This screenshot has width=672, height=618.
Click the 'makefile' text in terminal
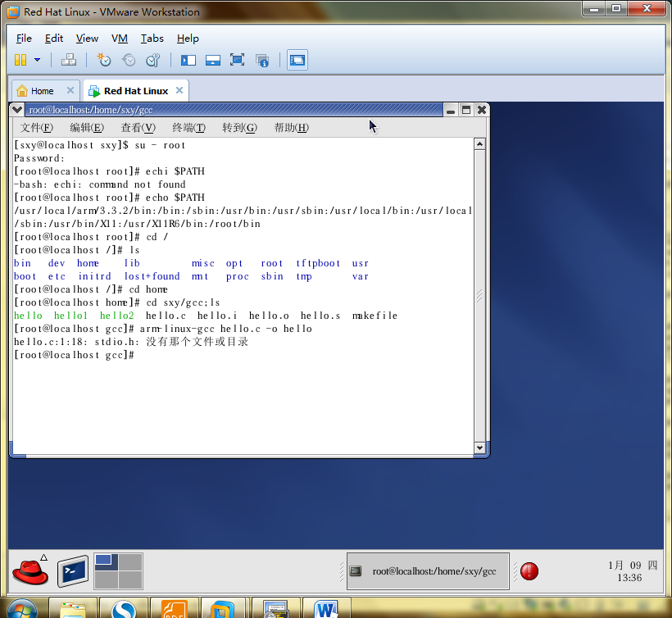coord(375,316)
